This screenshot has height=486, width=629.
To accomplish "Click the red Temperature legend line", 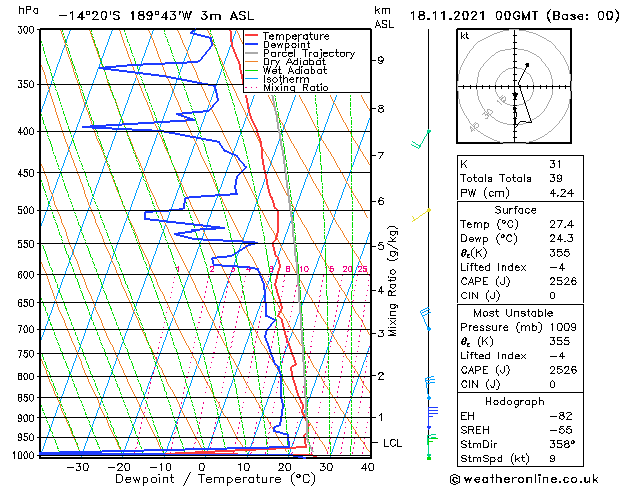I will click(x=251, y=36).
